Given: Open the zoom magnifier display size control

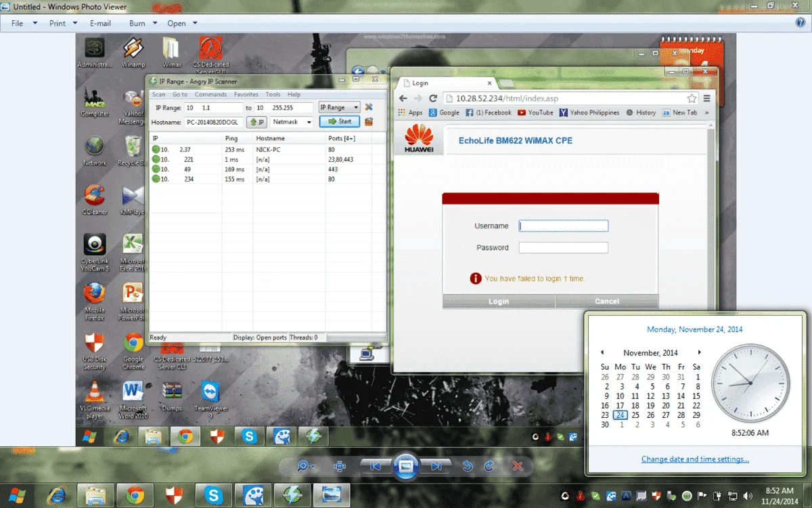Looking at the screenshot, I should [x=306, y=466].
